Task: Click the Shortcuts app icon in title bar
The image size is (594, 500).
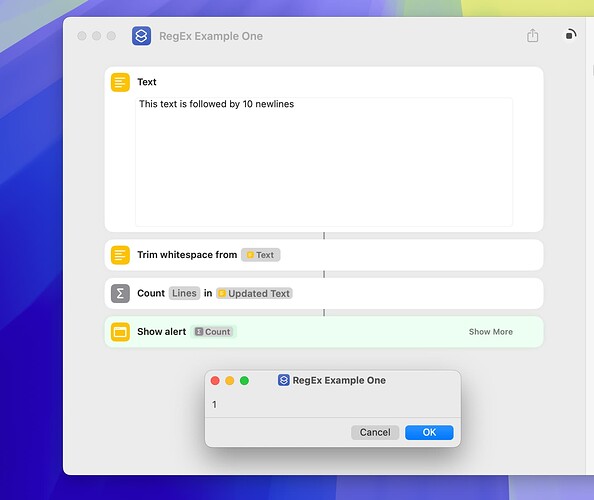Action: (x=141, y=36)
